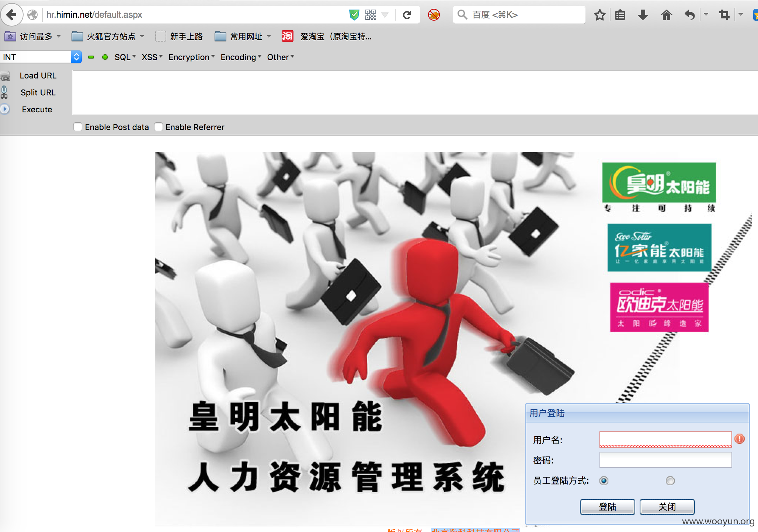Viewport: 758px width, 532px height.
Task: Click the address bar URL text
Action: [x=94, y=15]
